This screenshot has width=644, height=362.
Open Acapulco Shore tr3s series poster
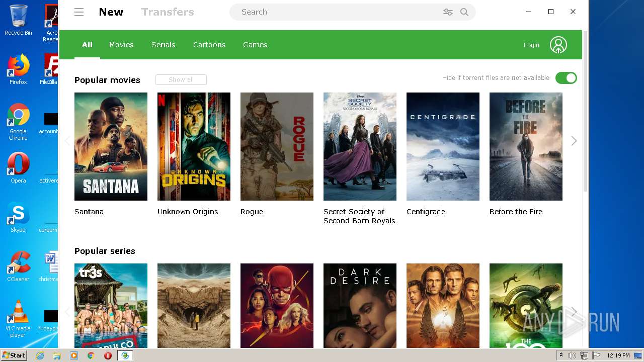(111, 305)
